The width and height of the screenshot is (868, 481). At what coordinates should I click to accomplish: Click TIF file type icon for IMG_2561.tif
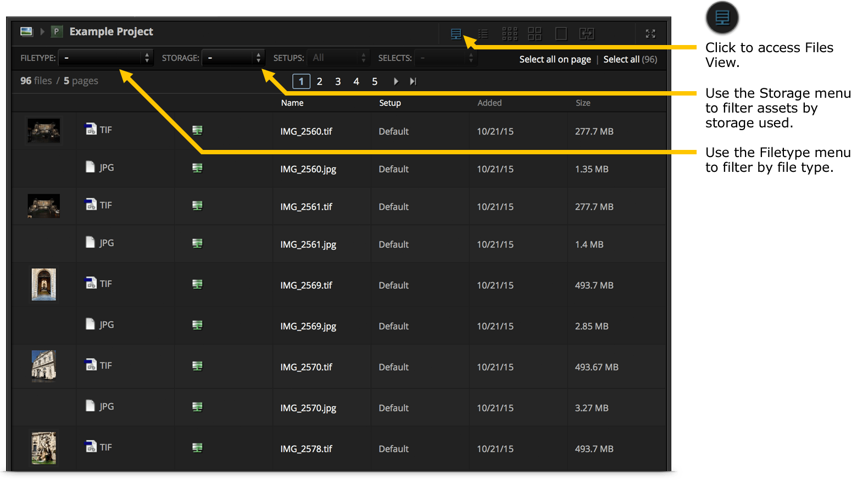91,204
